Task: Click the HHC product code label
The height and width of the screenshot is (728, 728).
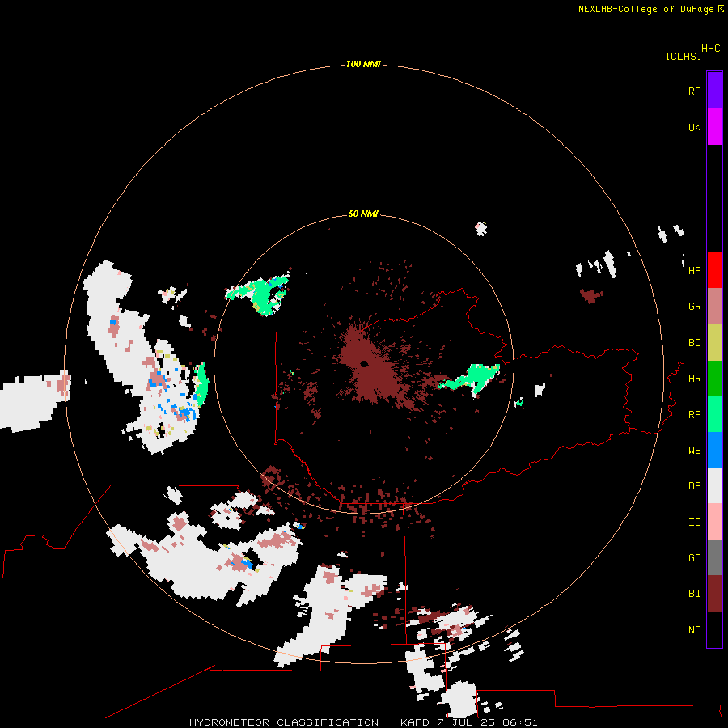Action: 711,49
